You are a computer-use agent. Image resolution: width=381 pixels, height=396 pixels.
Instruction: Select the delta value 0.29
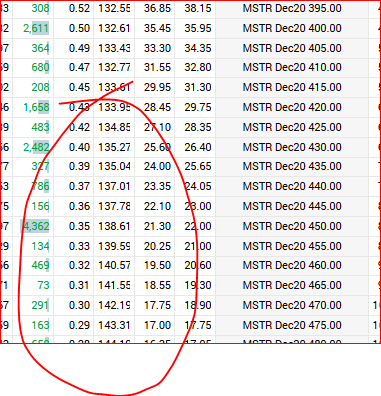click(79, 325)
